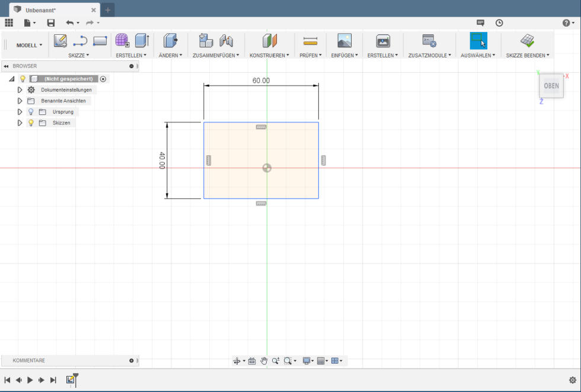Viewport: 581px width, 392px height.
Task: Toggle Ursprung folder visibility bulb
Action: click(31, 112)
